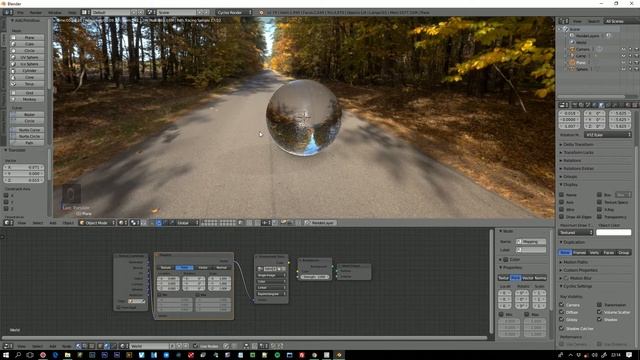Open the Cycles Render engine dropdown
The height and width of the screenshot is (360, 640).
[x=234, y=12]
